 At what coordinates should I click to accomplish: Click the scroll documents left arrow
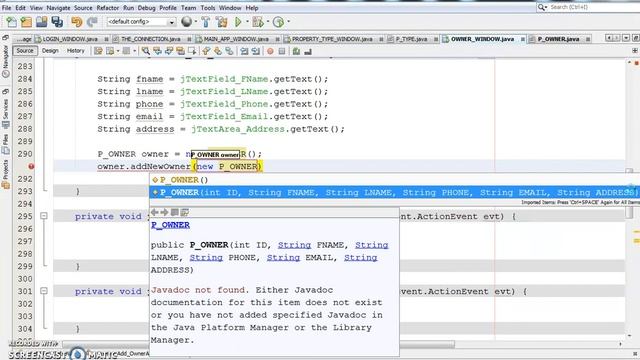click(609, 38)
